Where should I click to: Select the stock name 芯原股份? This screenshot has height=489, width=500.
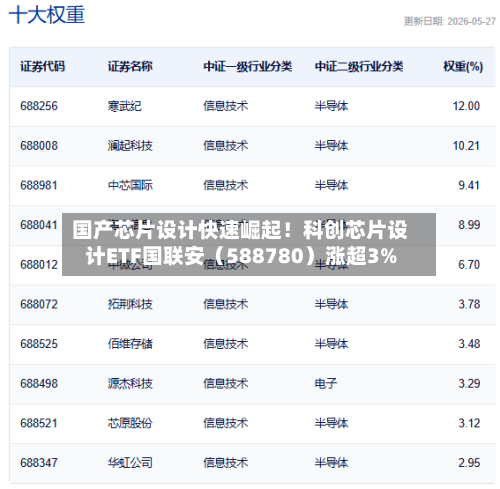coord(130,423)
